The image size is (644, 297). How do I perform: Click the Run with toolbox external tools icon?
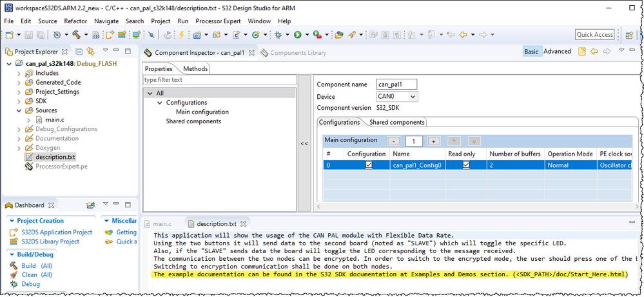(x=317, y=35)
